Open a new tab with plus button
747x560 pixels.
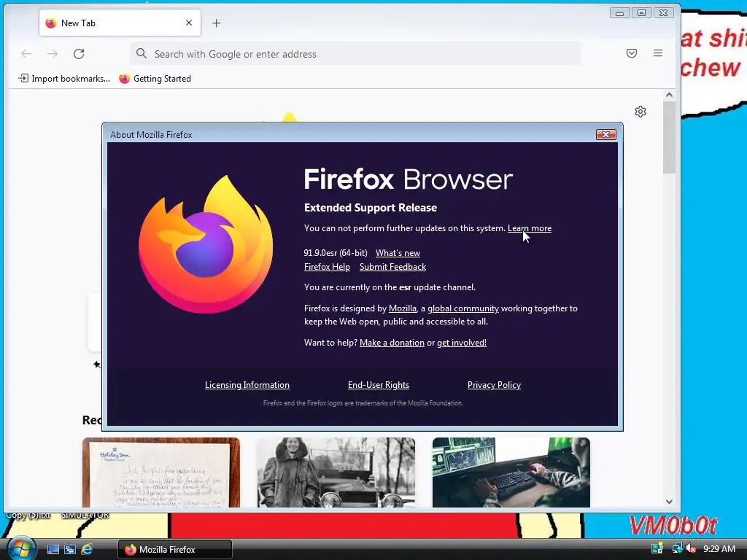click(216, 23)
